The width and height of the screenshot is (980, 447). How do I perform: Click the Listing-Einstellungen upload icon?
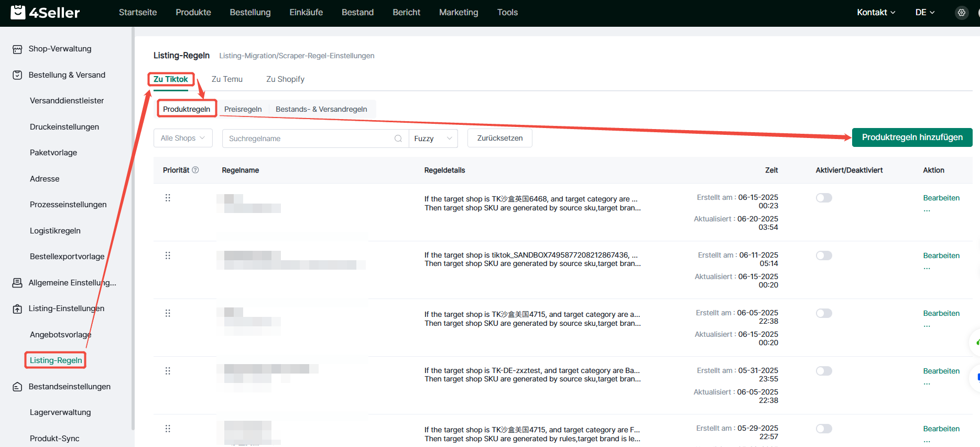(17, 308)
